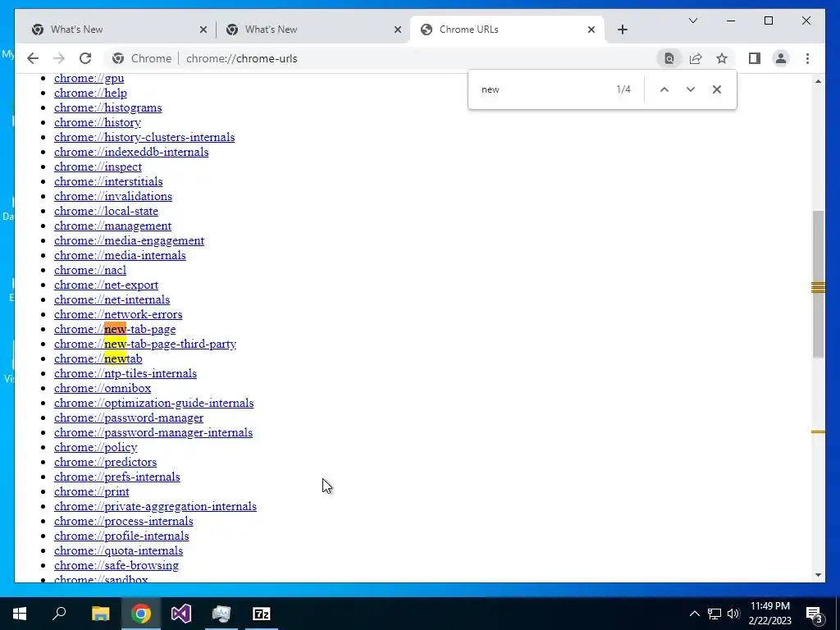Viewport: 840px width, 630px height.
Task: Open chrome://net-export link
Action: (x=106, y=285)
